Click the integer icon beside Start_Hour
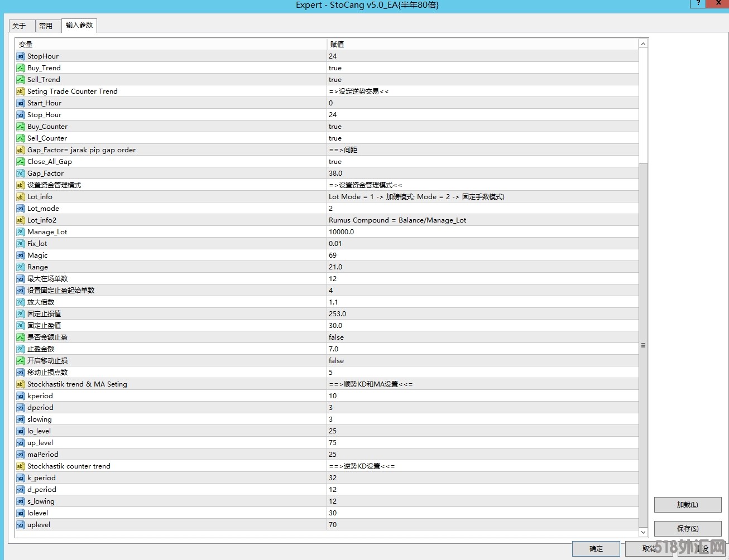The height and width of the screenshot is (560, 729). coord(21,103)
